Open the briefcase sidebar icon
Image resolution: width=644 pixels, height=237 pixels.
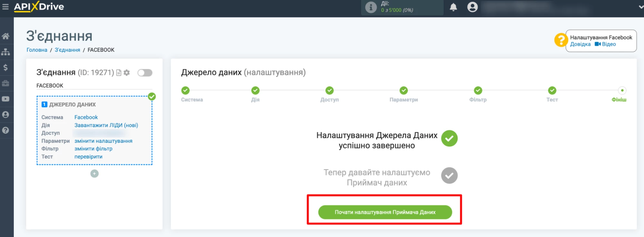(x=5, y=83)
